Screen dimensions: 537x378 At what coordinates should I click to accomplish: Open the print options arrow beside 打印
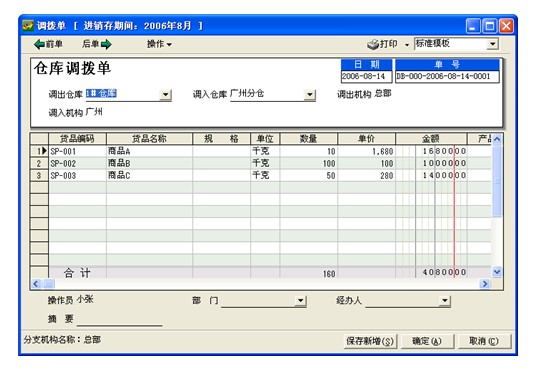coord(407,45)
